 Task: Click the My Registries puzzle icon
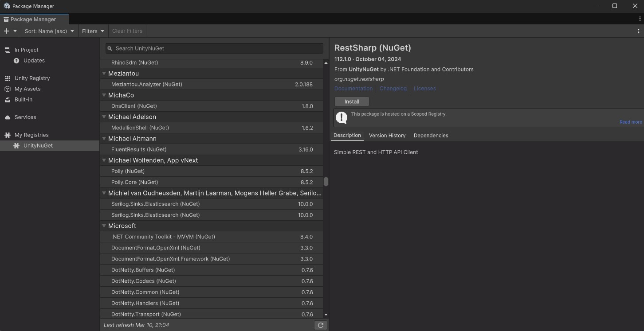coord(8,135)
